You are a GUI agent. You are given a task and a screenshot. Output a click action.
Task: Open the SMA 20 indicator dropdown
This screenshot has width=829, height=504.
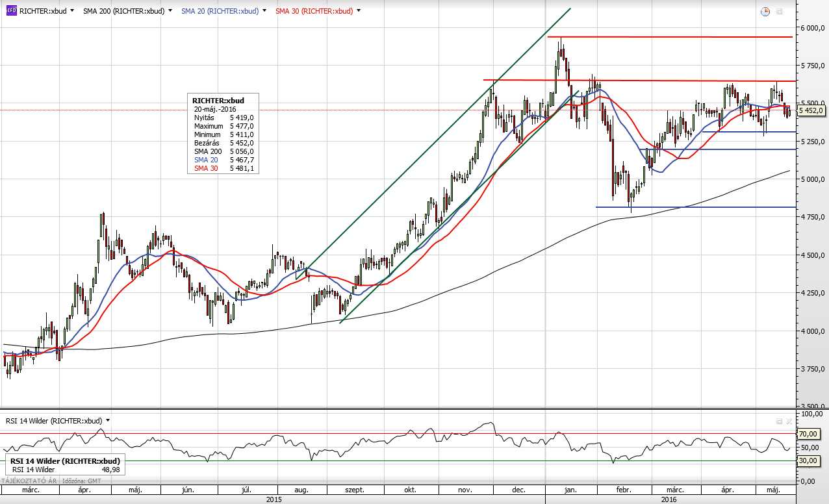(x=264, y=11)
